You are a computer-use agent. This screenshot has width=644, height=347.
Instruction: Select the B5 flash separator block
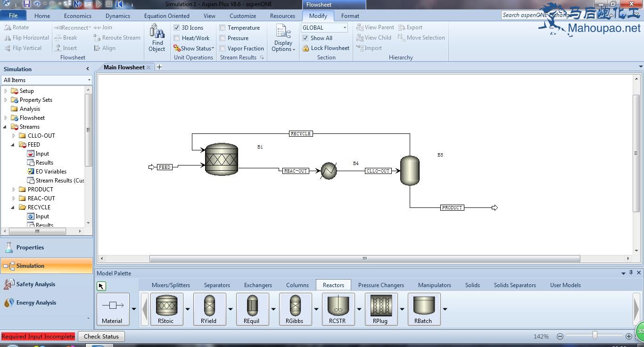(410, 170)
